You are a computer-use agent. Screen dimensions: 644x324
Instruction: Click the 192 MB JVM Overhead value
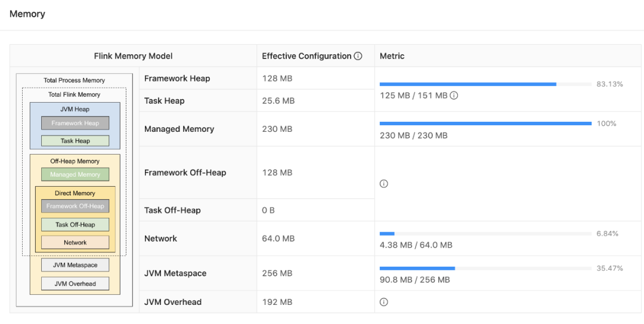[277, 302]
